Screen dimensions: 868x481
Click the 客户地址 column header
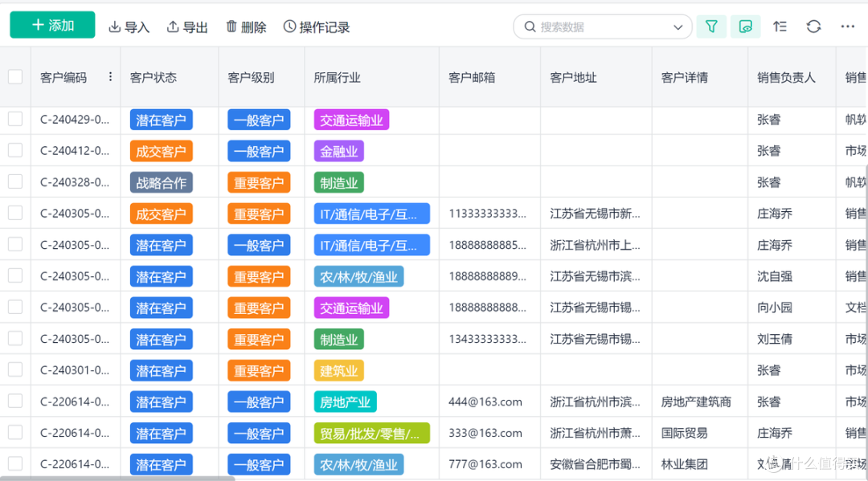coord(574,77)
